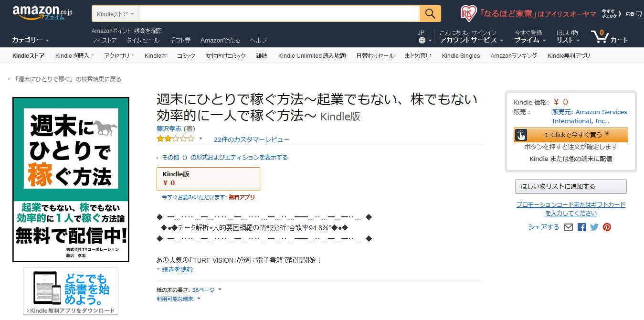Click Amazonで売る header link
The image size is (644, 320).
[221, 40]
